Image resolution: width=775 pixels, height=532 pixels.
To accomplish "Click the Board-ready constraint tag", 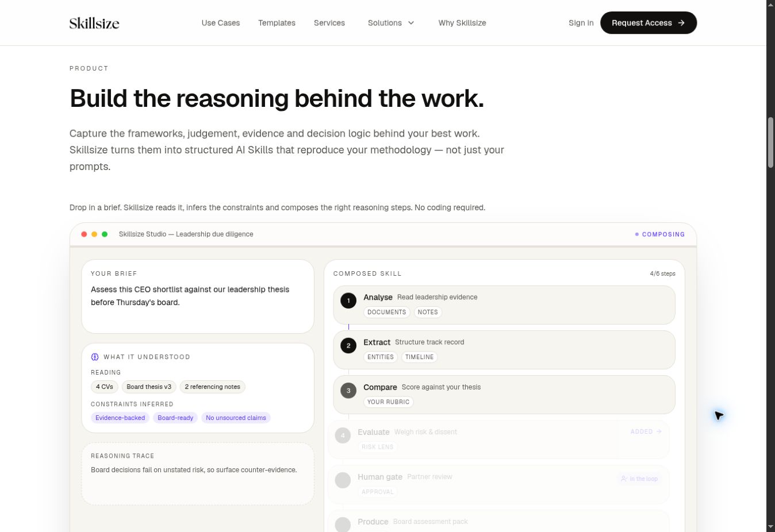I will click(175, 418).
